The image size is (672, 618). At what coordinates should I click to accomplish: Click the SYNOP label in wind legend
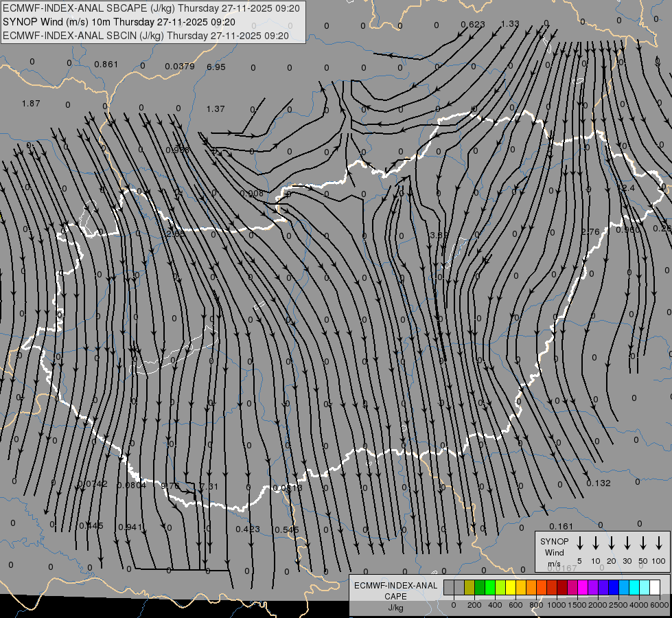(x=554, y=541)
